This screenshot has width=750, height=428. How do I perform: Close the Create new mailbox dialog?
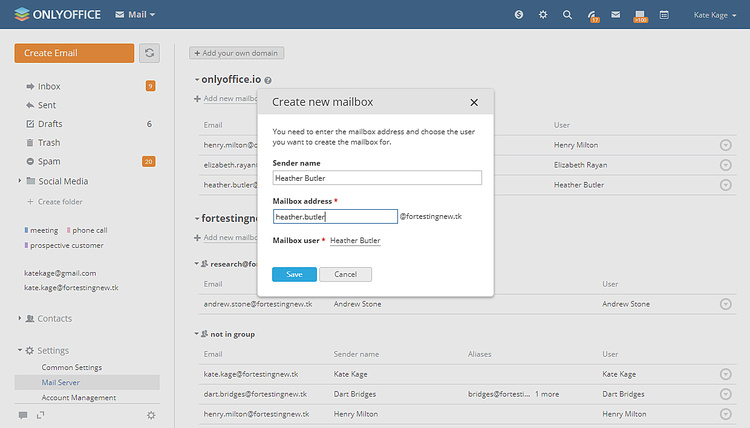(x=474, y=102)
